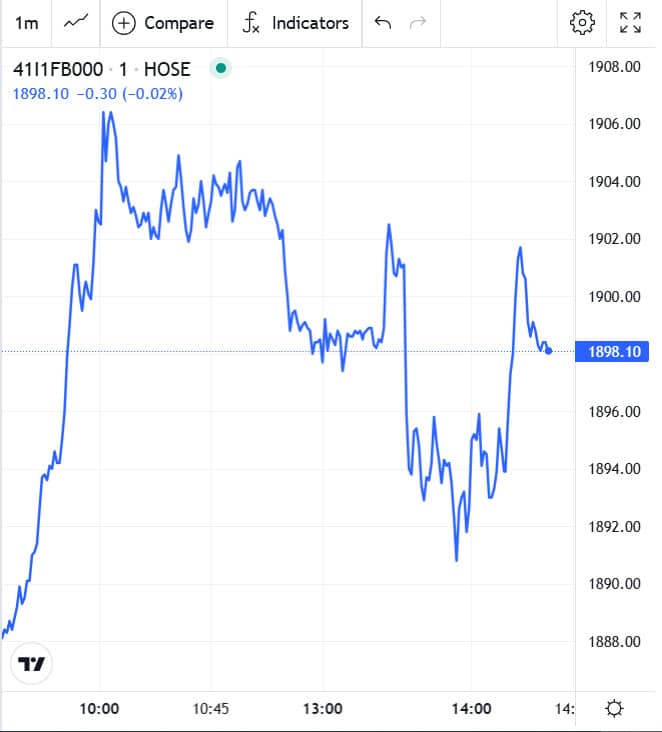Click the HOSE exchange label
662x732 pixels.
167,70
